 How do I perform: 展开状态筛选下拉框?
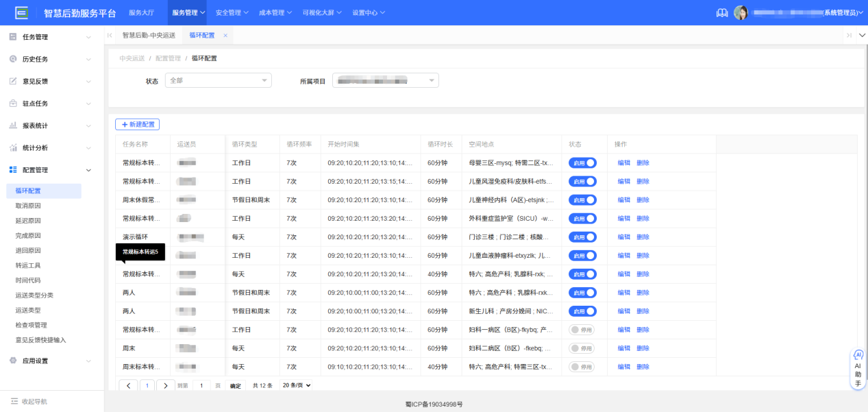point(218,80)
